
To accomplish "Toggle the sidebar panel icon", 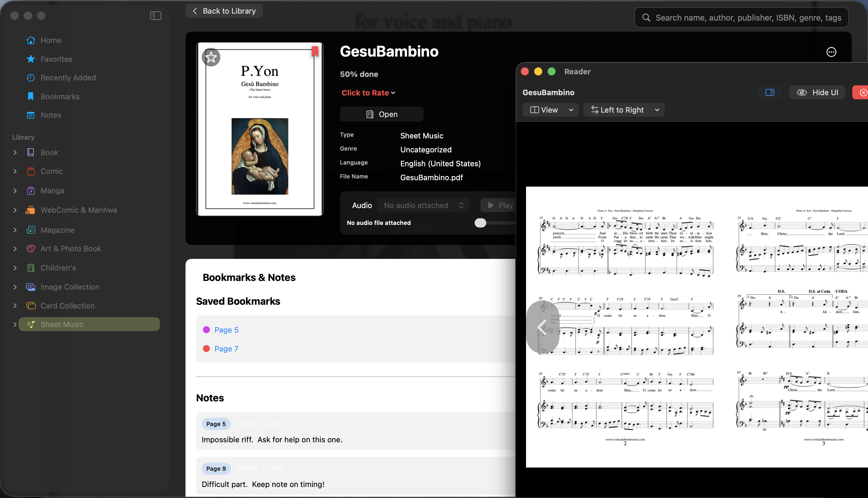I will click(156, 16).
